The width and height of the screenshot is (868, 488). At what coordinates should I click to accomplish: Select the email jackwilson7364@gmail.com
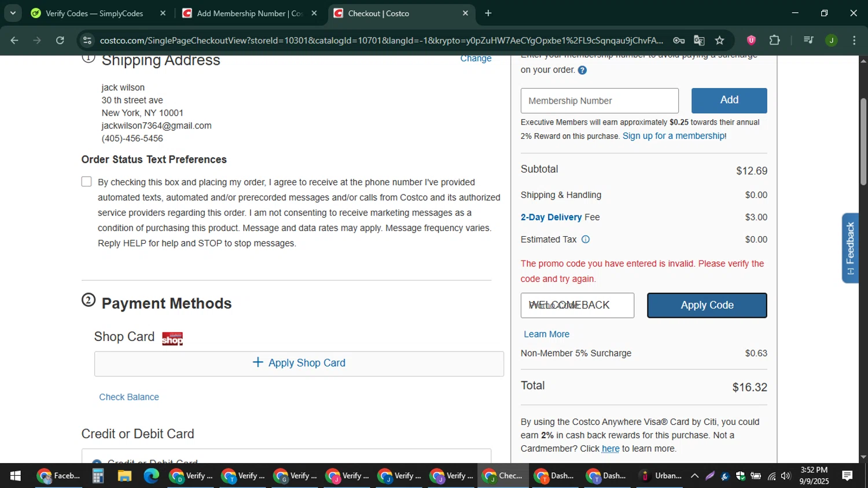[x=157, y=126]
